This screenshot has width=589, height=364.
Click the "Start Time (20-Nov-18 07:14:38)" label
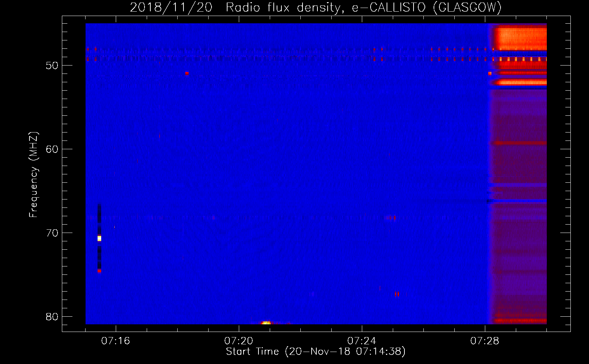tap(316, 352)
